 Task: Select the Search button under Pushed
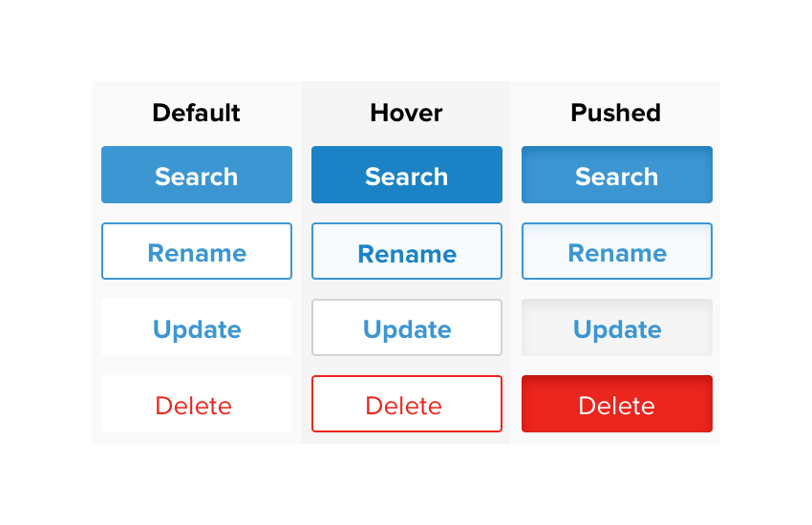click(617, 175)
